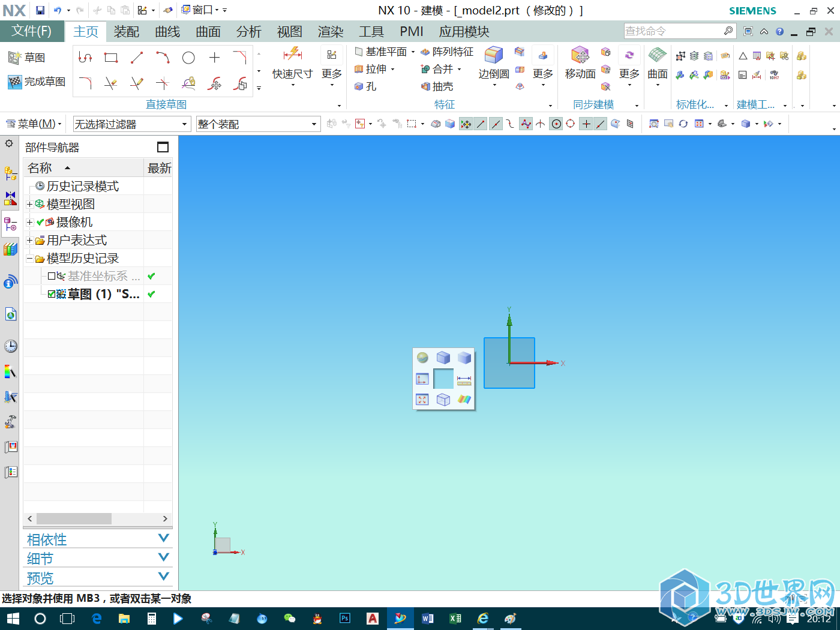Screen dimensions: 840x630
Task: Expand the 摄像机 tree node
Action: (29, 222)
